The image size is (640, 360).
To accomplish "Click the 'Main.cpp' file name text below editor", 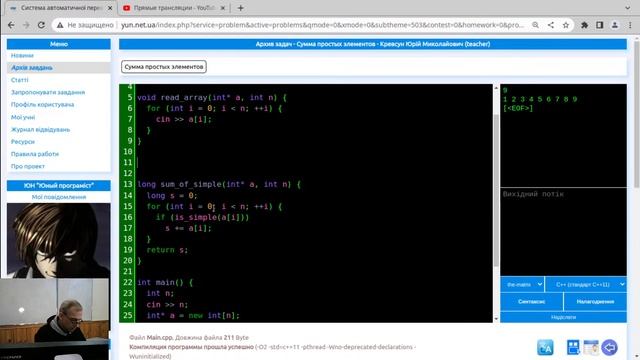I will pyautogui.click(x=160, y=338).
